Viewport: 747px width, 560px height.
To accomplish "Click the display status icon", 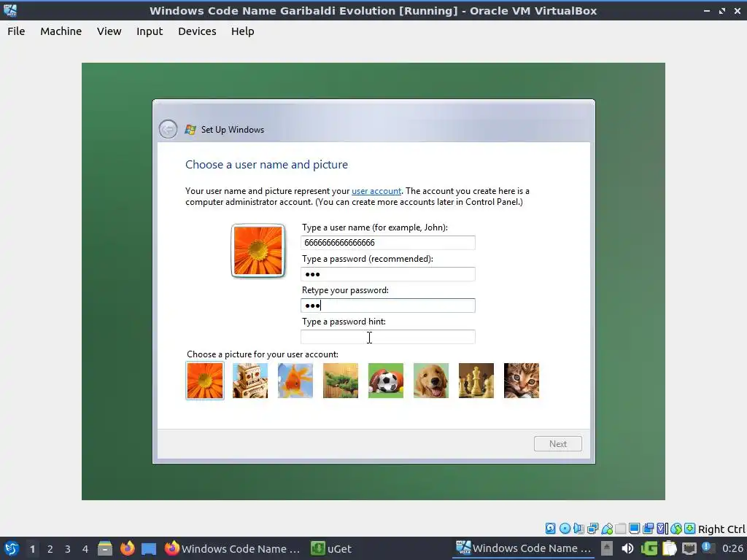I will click(x=634, y=528).
